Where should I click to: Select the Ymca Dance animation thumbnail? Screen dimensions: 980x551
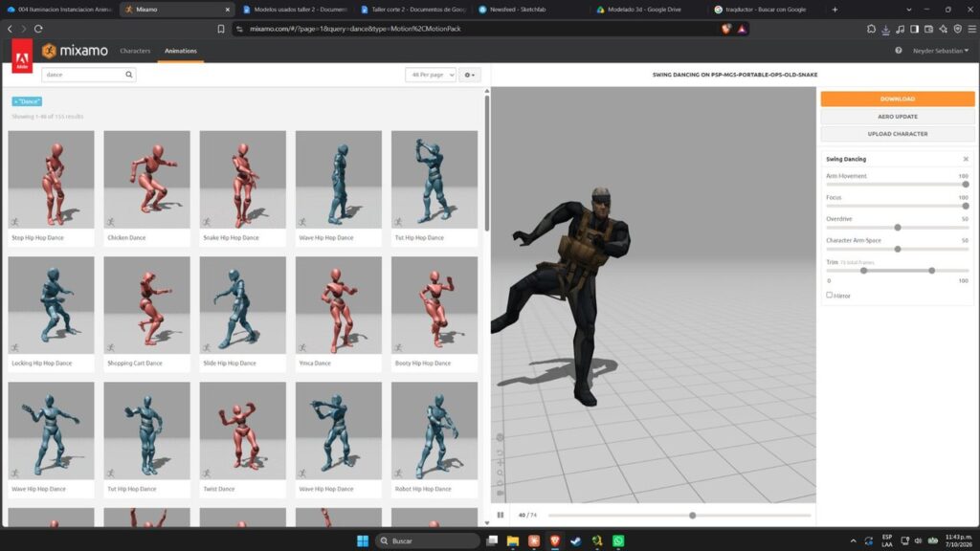coord(338,305)
